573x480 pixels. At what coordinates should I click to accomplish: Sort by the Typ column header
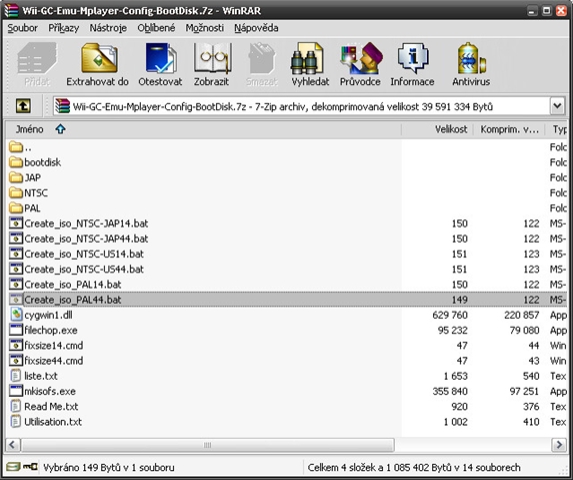coord(557,129)
